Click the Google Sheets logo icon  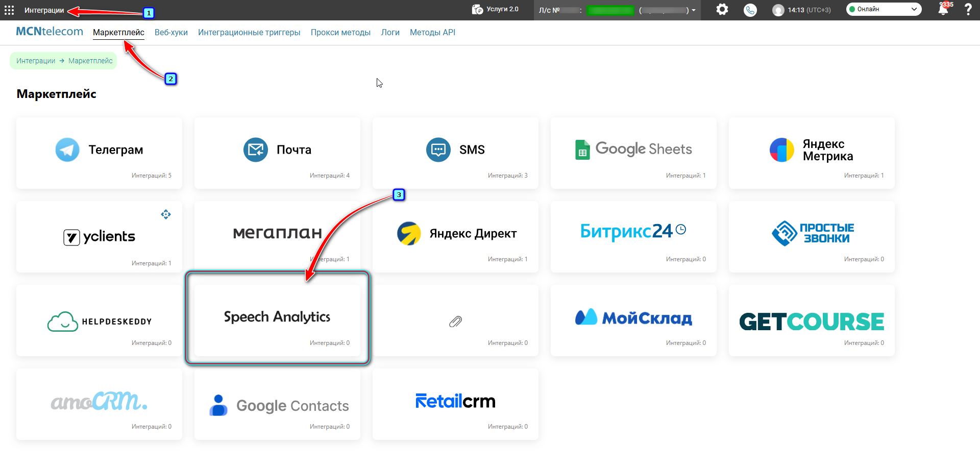[582, 150]
